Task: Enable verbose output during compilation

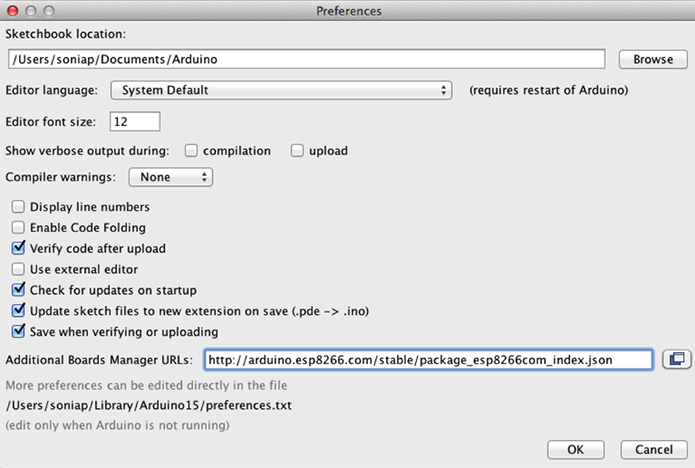Action: pos(191,151)
